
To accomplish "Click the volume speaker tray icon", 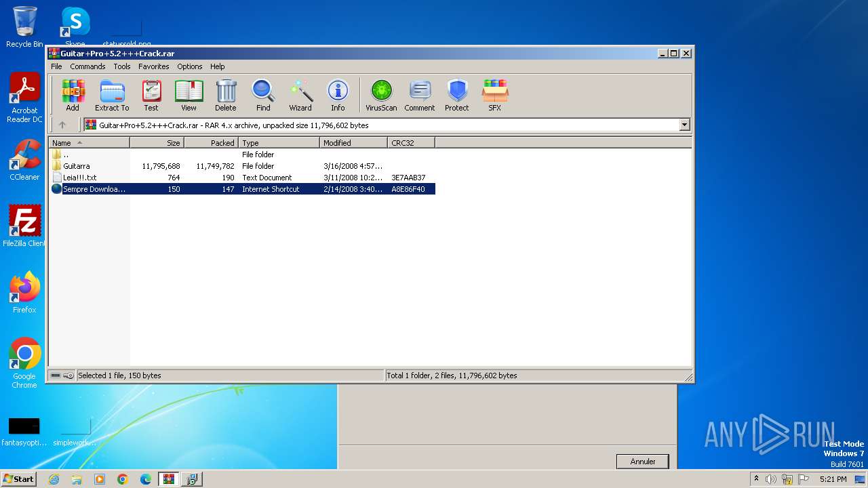I will point(770,479).
